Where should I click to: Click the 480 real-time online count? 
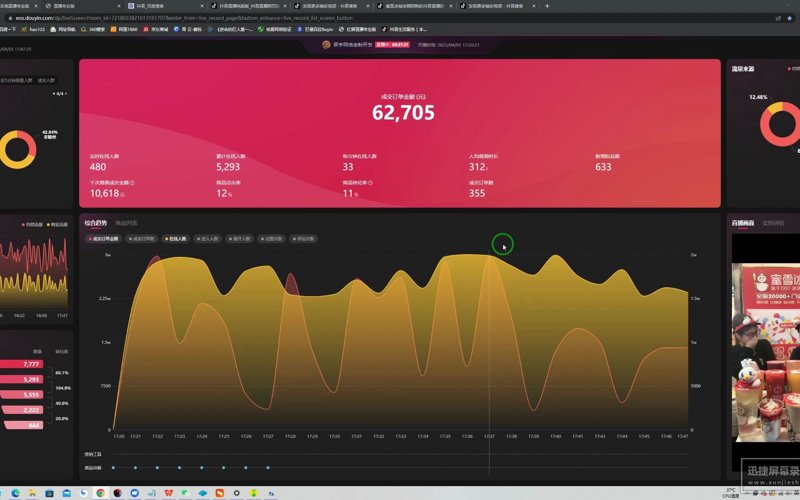(98, 167)
